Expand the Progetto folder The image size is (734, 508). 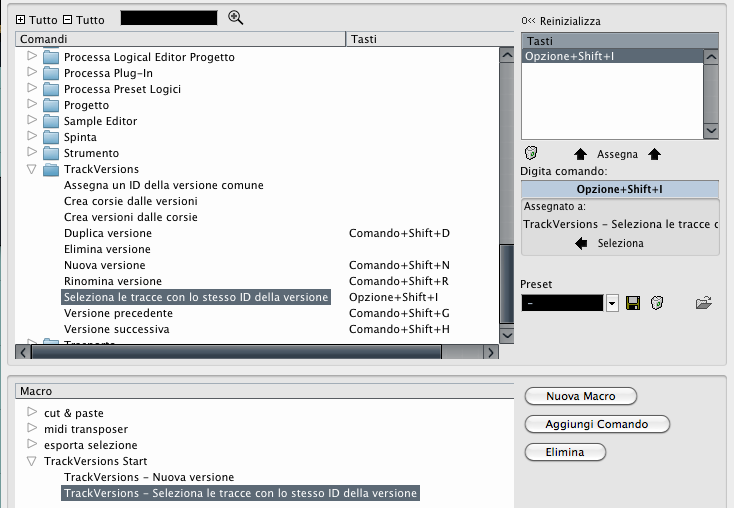click(x=32, y=104)
